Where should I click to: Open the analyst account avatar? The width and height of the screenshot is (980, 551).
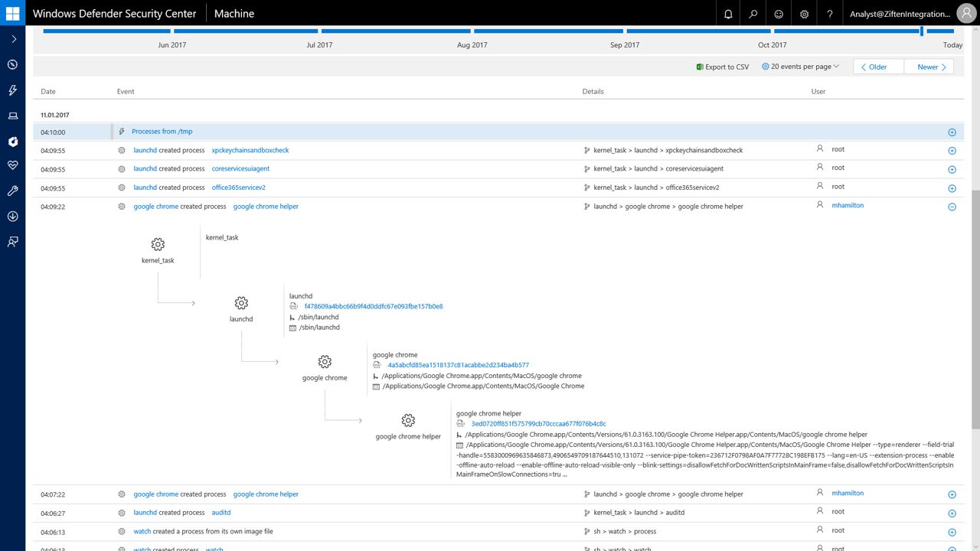coord(966,14)
